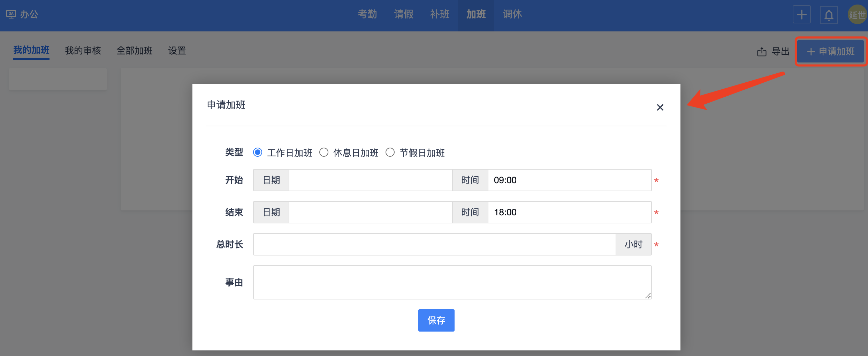Select 休息日加班 radio option
The image size is (868, 356).
[x=324, y=153]
